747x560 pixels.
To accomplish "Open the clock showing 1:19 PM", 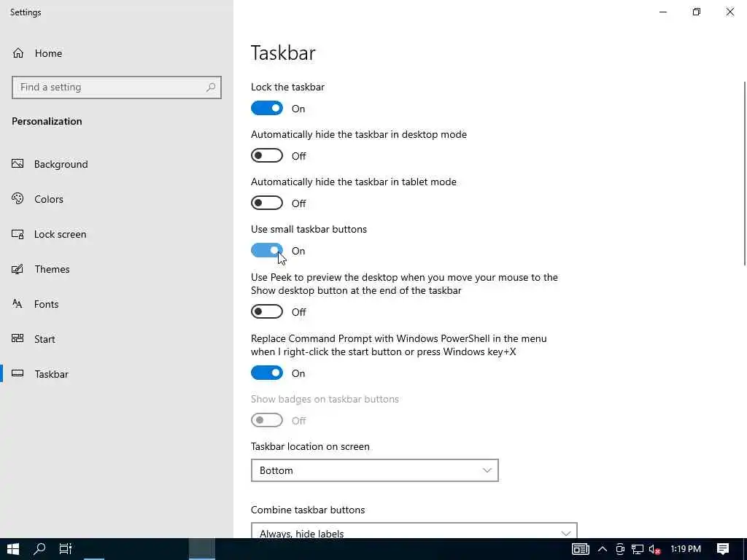I will (x=686, y=549).
